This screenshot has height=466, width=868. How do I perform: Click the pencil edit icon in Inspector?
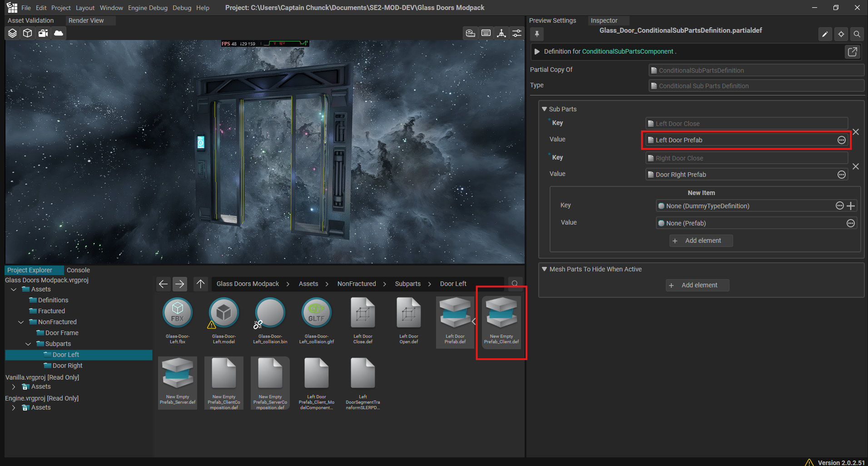click(x=825, y=34)
